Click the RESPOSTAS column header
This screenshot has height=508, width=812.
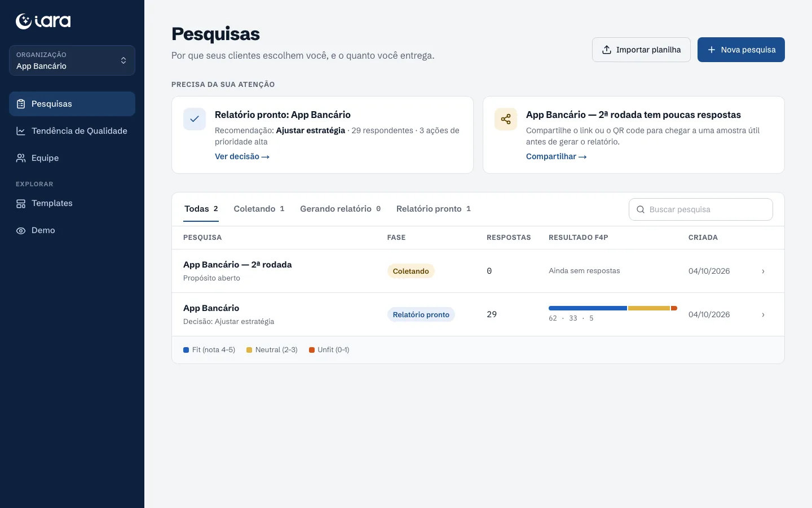pyautogui.click(x=509, y=238)
